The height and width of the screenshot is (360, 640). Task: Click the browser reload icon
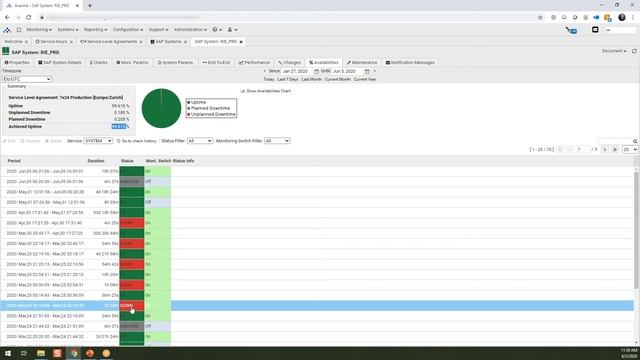[29, 18]
